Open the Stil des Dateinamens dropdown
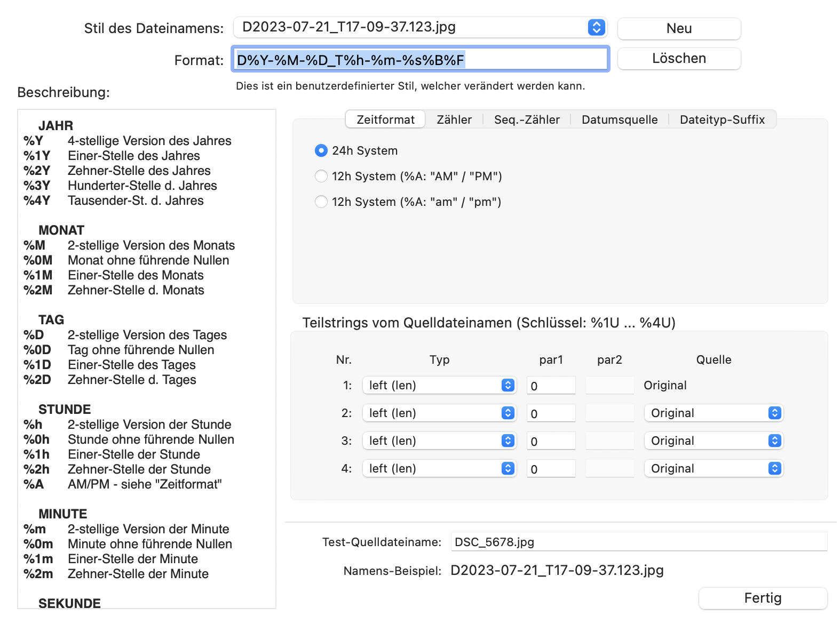 420,27
